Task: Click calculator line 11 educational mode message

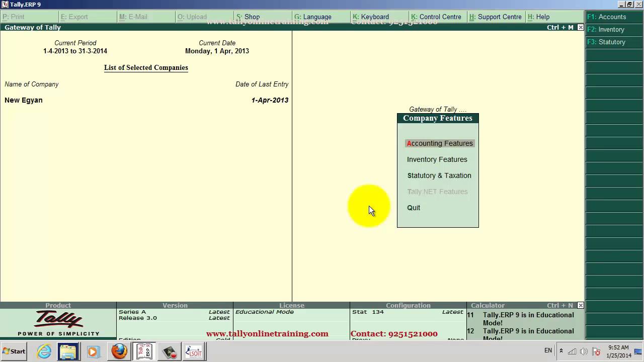Action: [x=521, y=319]
